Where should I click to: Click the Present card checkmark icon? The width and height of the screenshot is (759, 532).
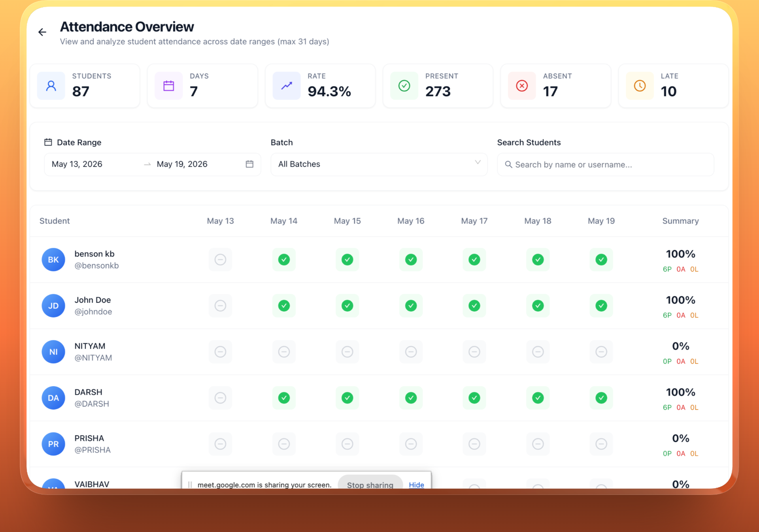pos(404,86)
